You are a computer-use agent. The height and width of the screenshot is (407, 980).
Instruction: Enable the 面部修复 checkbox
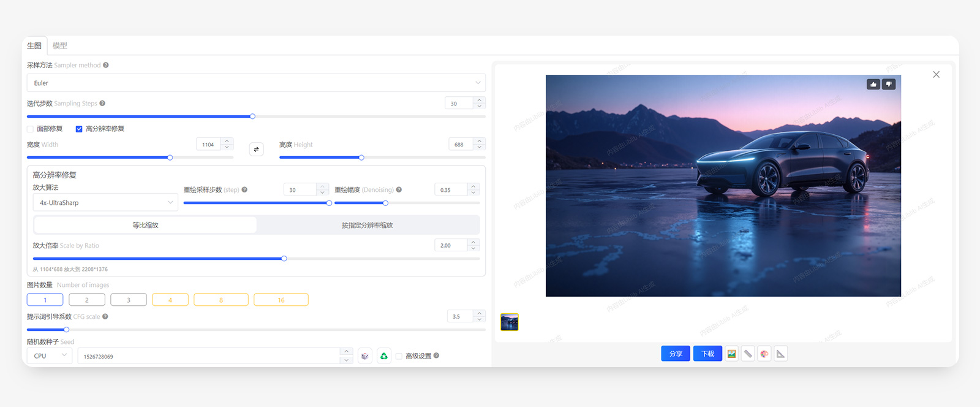point(30,129)
